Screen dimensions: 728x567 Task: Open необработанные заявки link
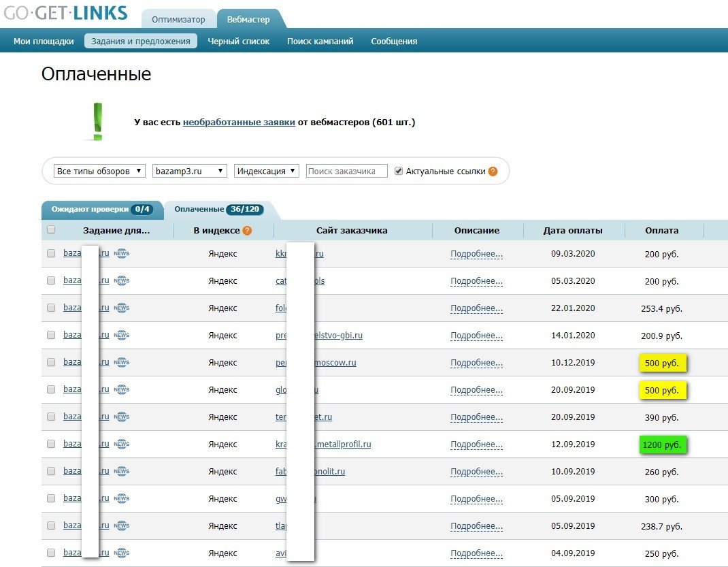coord(239,122)
